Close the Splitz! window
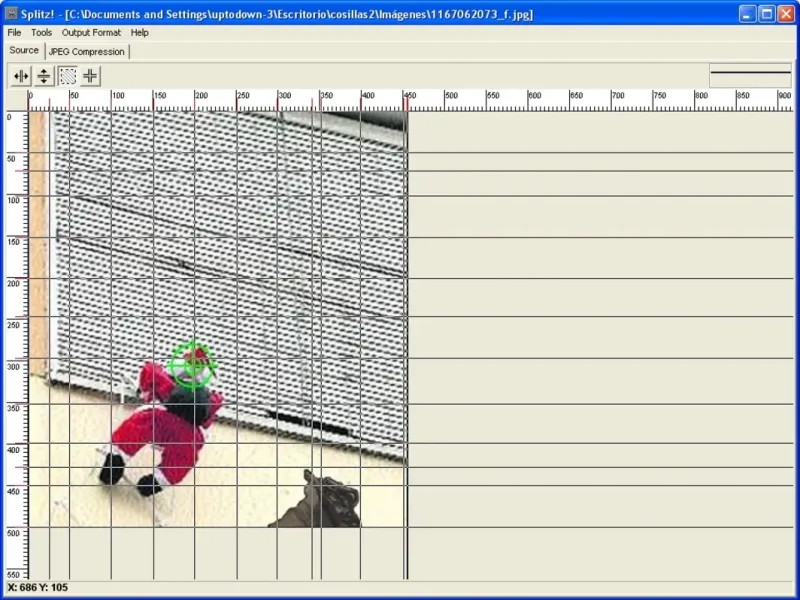This screenshot has width=800, height=600. [x=786, y=14]
